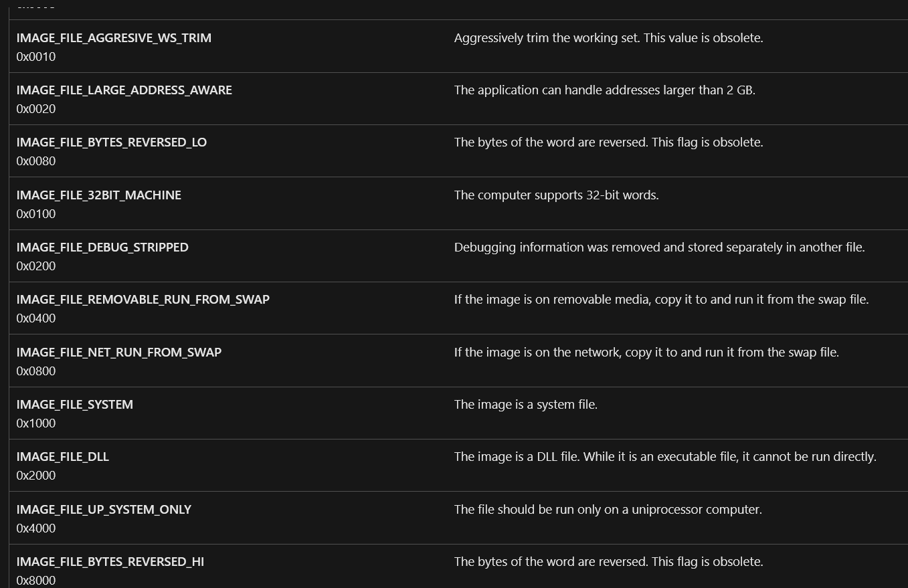908x588 pixels.
Task: Select the IMAGE_FILE_SYSTEM constant name
Action: [x=75, y=405]
